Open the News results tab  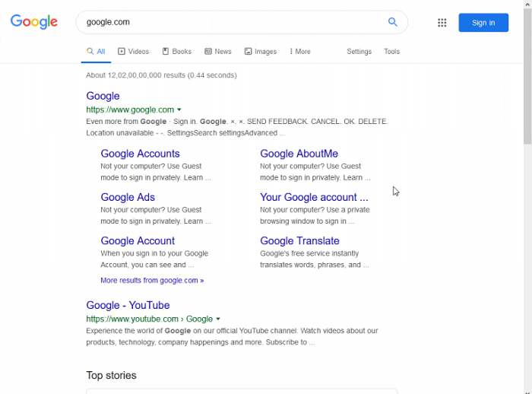point(218,52)
